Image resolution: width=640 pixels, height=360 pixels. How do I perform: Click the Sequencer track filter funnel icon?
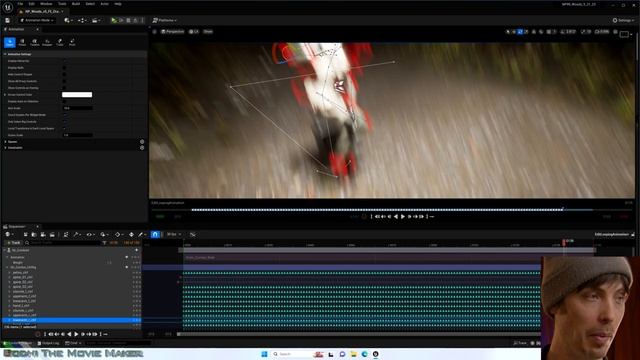point(104,243)
